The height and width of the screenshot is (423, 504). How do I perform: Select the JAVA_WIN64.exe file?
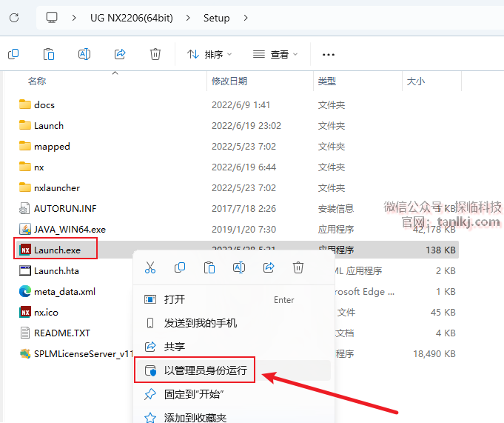[70, 229]
